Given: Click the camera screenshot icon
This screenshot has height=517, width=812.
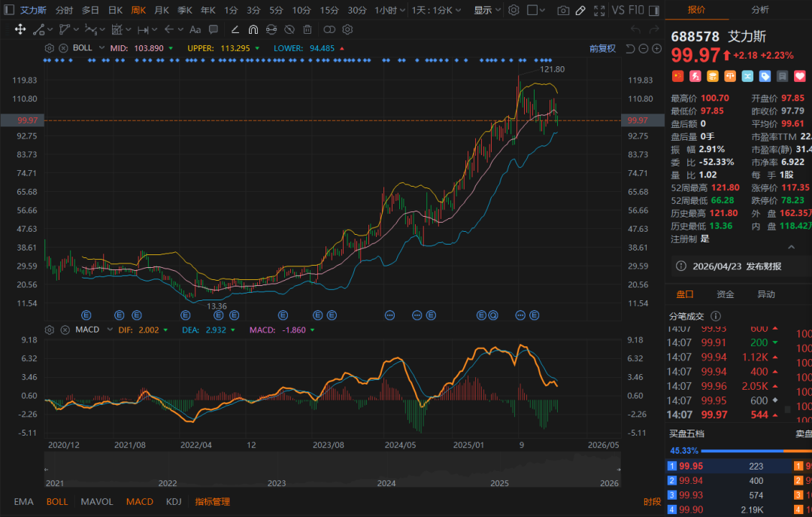Looking at the screenshot, I should 563,11.
